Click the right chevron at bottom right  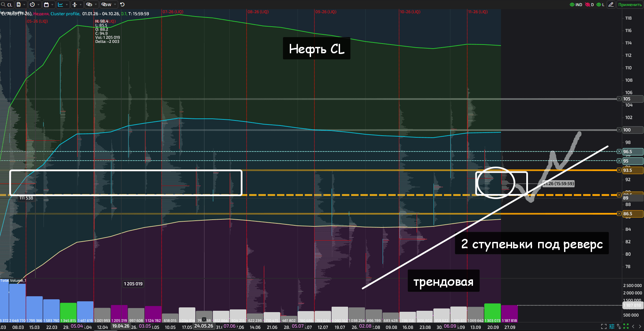pos(640,326)
